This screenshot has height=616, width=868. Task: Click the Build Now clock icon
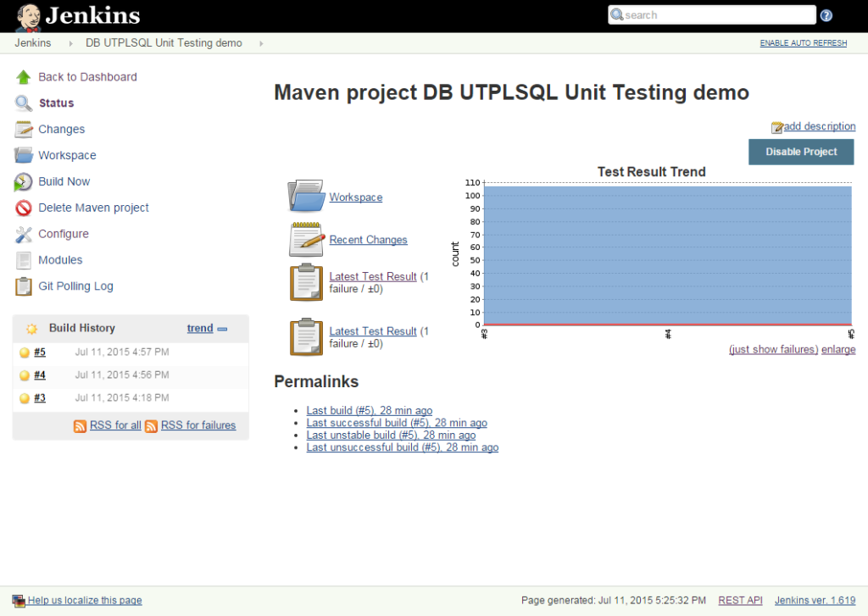(23, 181)
